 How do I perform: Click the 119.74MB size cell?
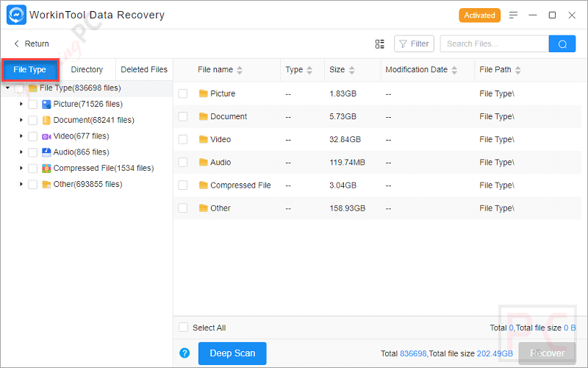(347, 162)
